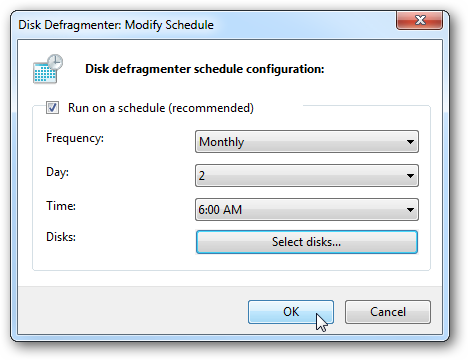
Task: Click the Time label
Action: [61, 206]
